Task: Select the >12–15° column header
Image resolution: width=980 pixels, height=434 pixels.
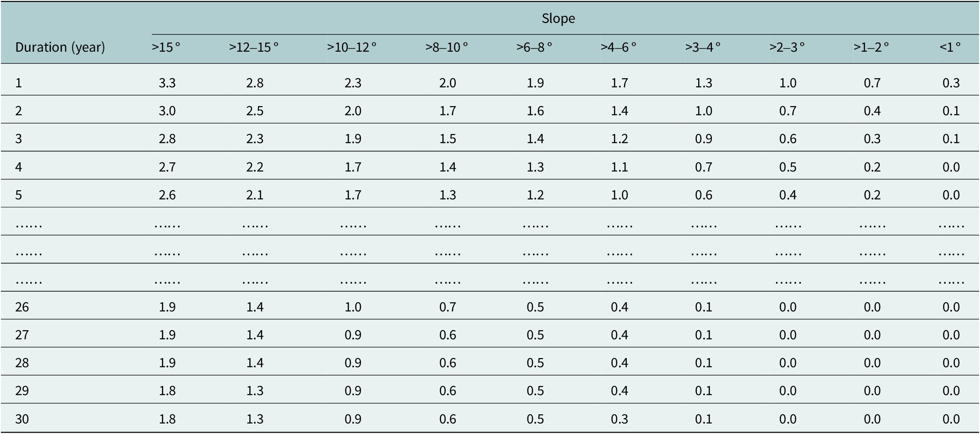Action: [x=254, y=47]
